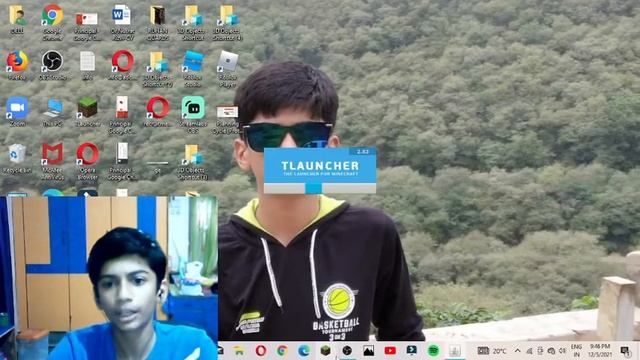Select Opera Browser desktop shortcut
Image resolution: width=640 pixels, height=360 pixels.
click(x=87, y=161)
